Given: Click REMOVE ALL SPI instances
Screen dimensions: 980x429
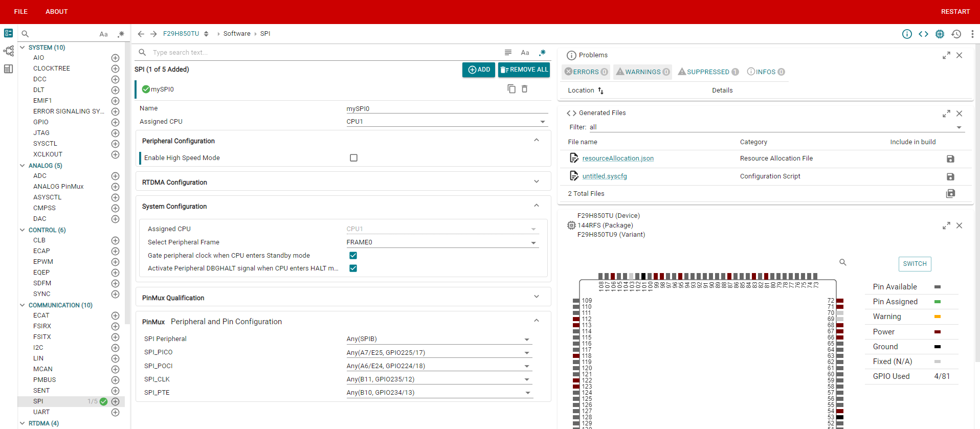Looking at the screenshot, I should (524, 70).
